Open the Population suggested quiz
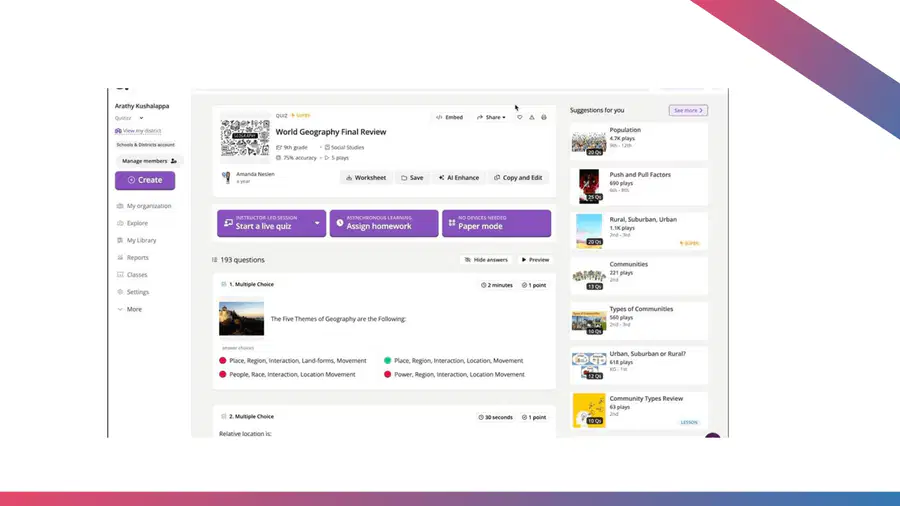 (x=639, y=141)
